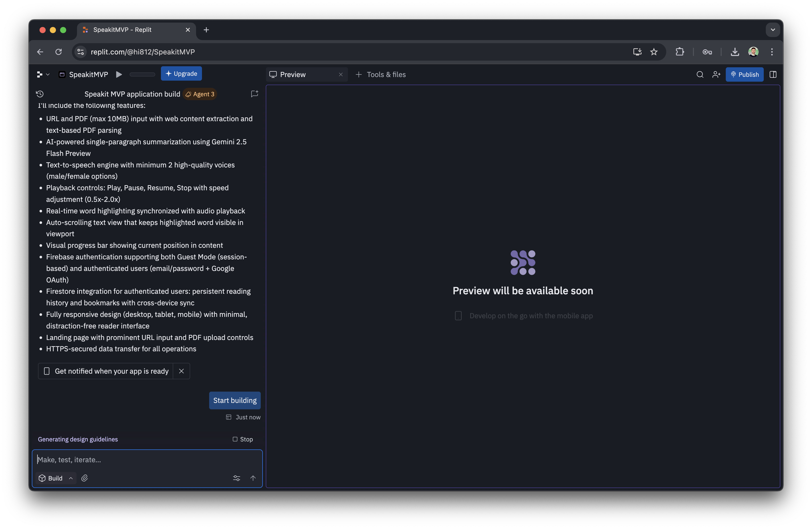This screenshot has height=529, width=812.
Task: Toggle the right side panel layout
Action: (x=773, y=74)
